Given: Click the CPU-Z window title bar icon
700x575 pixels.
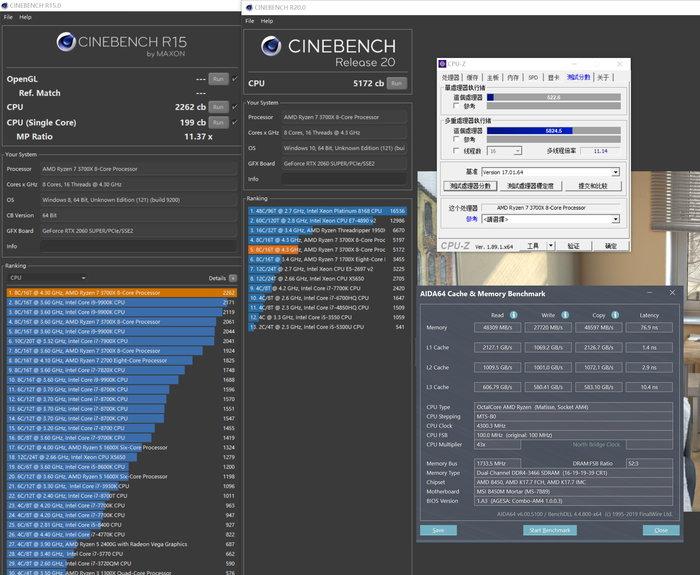Looking at the screenshot, I should pos(442,64).
